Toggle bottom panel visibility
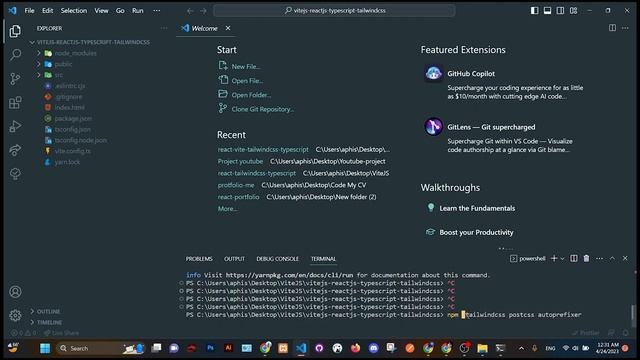The height and width of the screenshot is (360, 640). (547, 11)
